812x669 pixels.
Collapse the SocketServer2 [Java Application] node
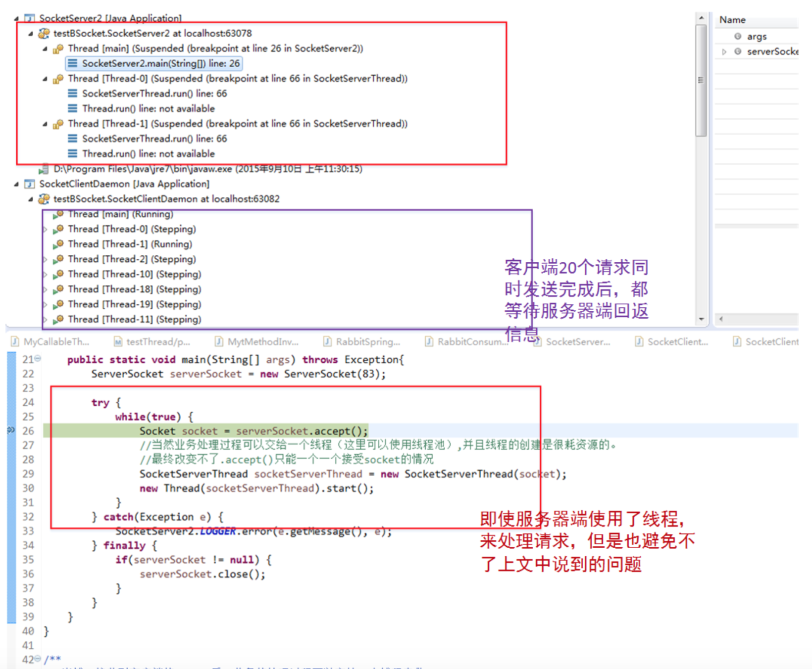[16, 19]
